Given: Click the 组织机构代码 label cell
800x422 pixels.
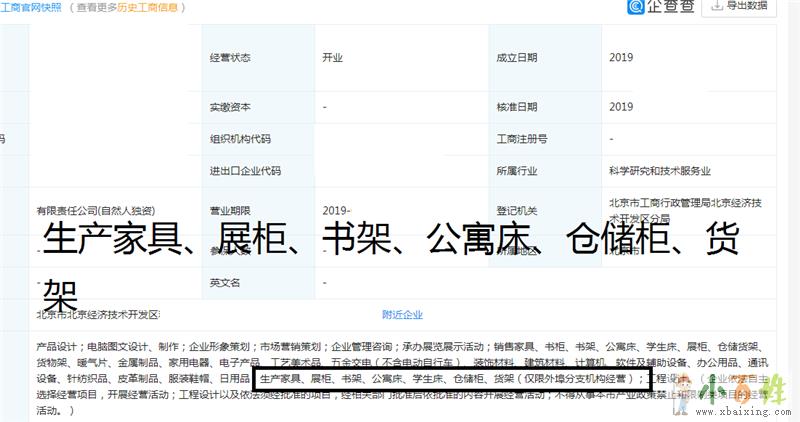Looking at the screenshot, I should [240, 139].
